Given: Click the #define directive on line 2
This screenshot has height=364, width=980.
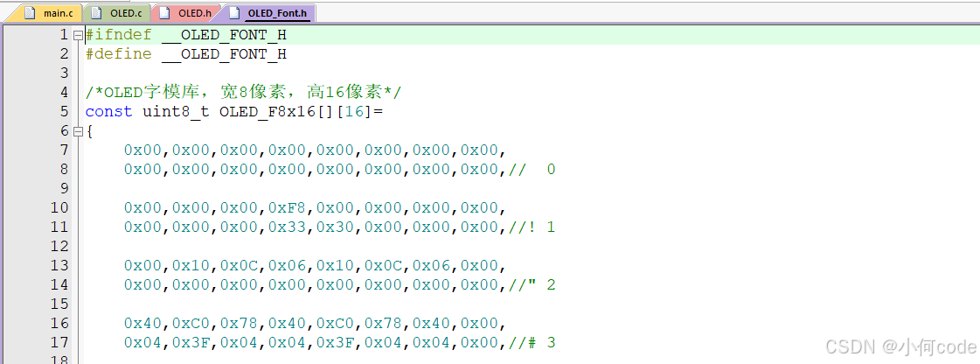Looking at the screenshot, I should click(x=119, y=54).
